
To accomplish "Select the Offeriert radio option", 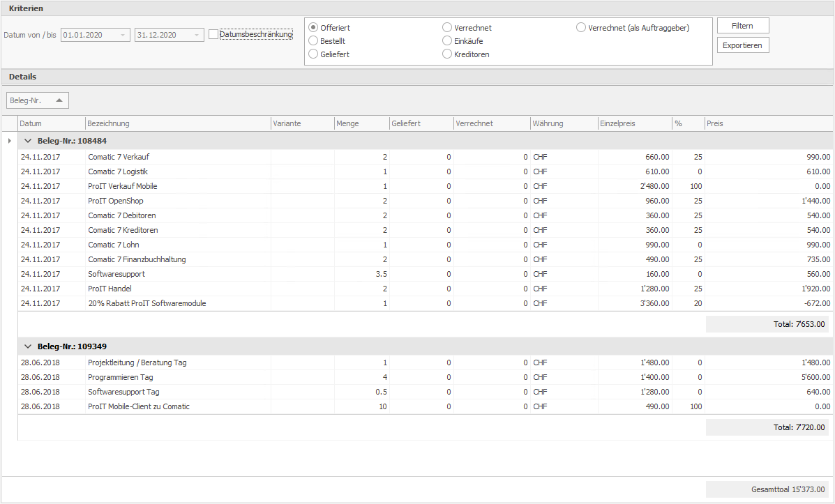I will tap(314, 28).
